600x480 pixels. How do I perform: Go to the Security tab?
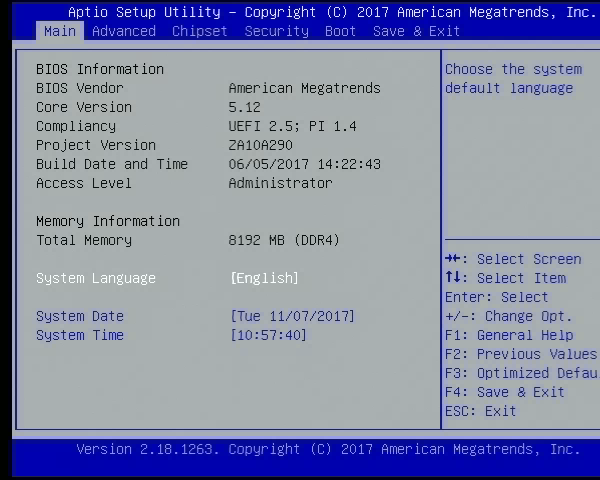coord(277,31)
